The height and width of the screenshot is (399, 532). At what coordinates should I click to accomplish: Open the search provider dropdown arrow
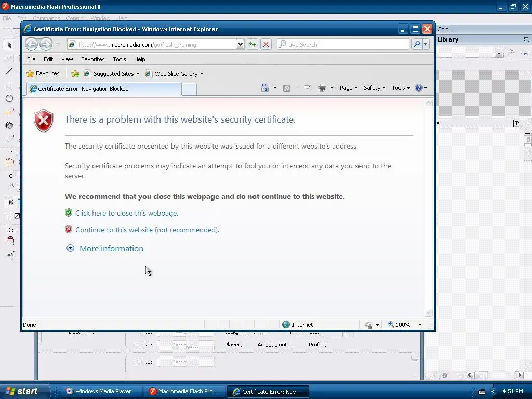425,44
